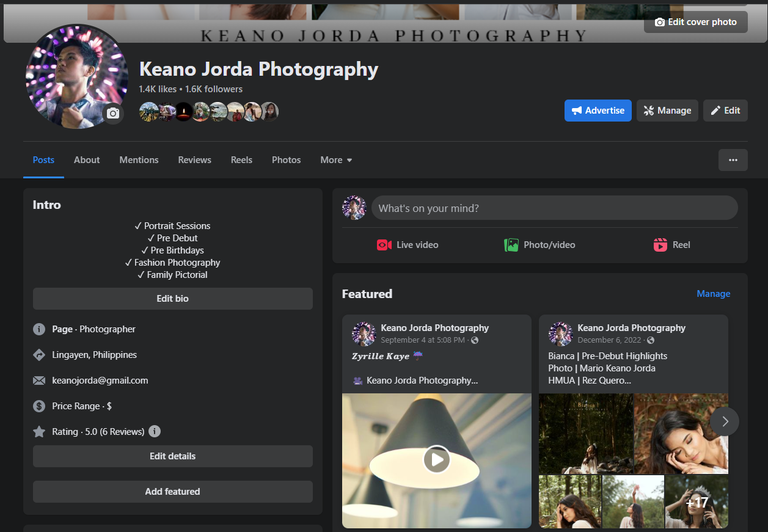The width and height of the screenshot is (768, 532).
Task: Click the Keano Jorda Photography video link text
Action: (422, 381)
